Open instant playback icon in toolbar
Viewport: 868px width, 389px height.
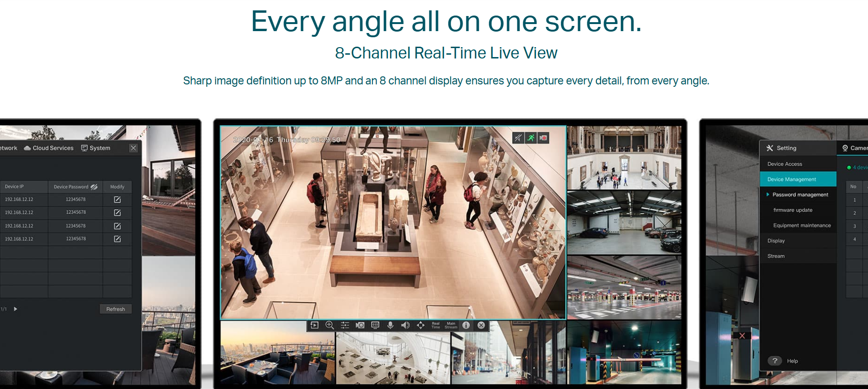coord(314,325)
